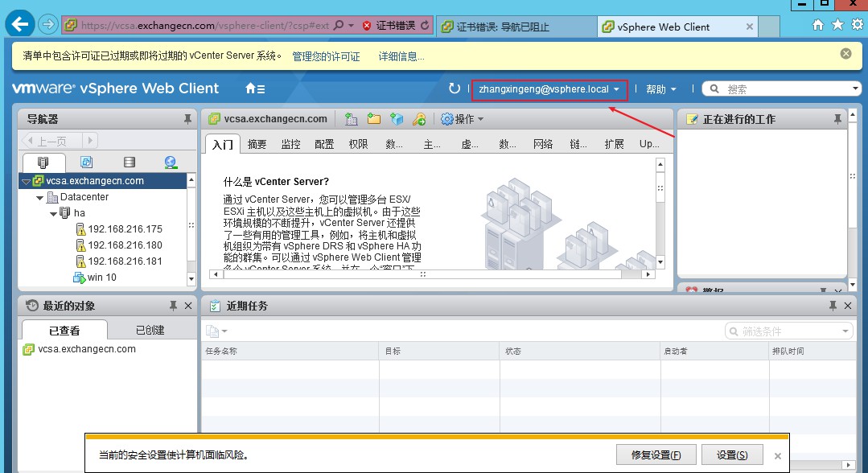Click the browser forward arrow
Screen dimensions: 868x473
(49, 25)
